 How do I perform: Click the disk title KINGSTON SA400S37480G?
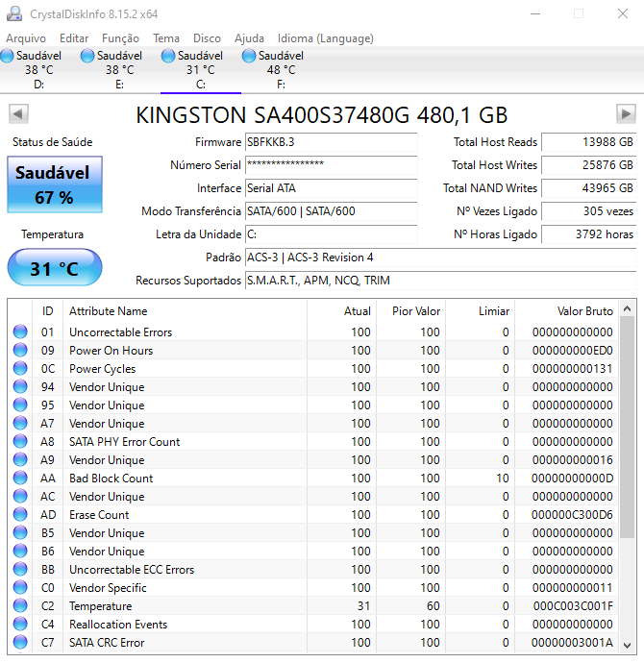point(321,115)
